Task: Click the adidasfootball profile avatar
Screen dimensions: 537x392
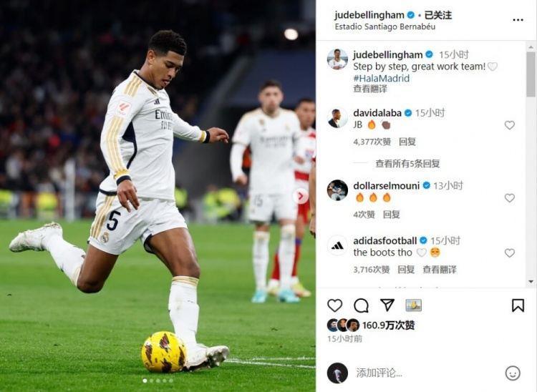Action: (337, 245)
